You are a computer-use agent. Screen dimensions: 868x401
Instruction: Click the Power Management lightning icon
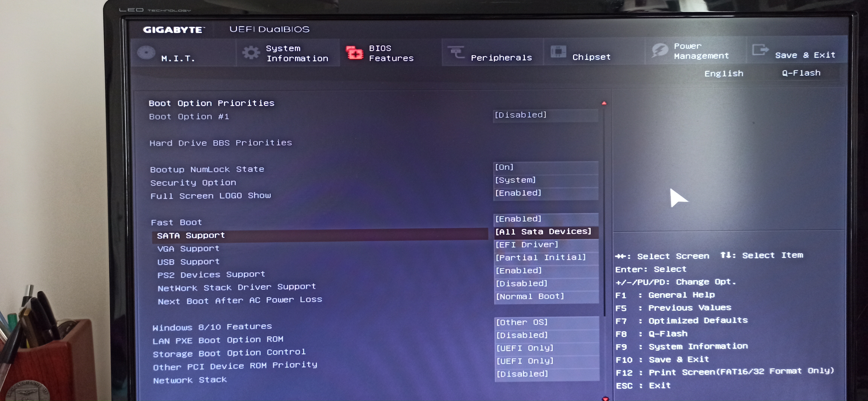(660, 51)
